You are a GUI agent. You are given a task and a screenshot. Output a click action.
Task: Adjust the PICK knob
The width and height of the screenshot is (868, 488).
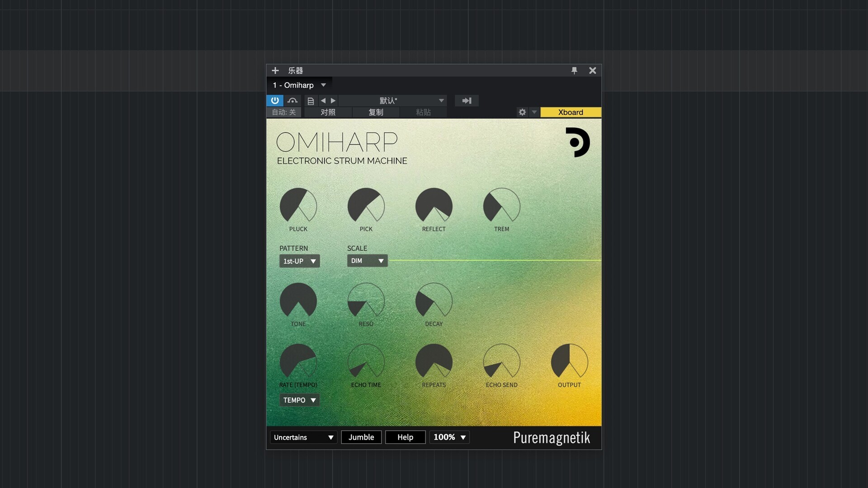pyautogui.click(x=366, y=206)
